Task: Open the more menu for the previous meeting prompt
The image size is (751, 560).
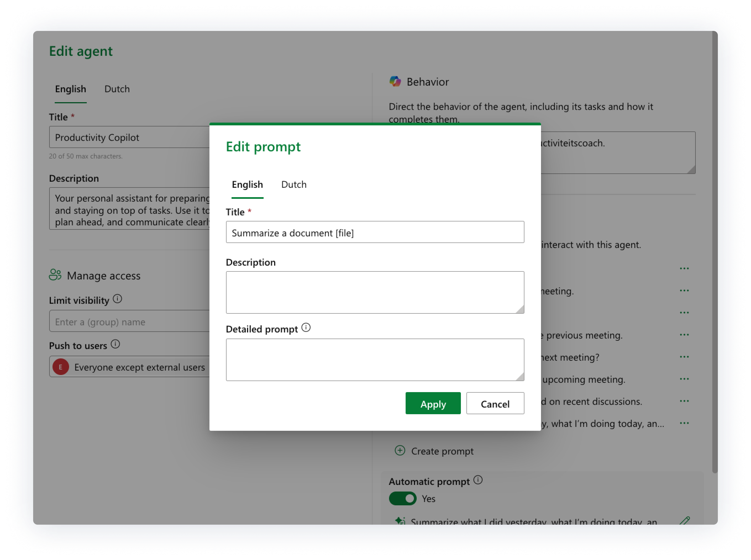Action: coord(684,335)
